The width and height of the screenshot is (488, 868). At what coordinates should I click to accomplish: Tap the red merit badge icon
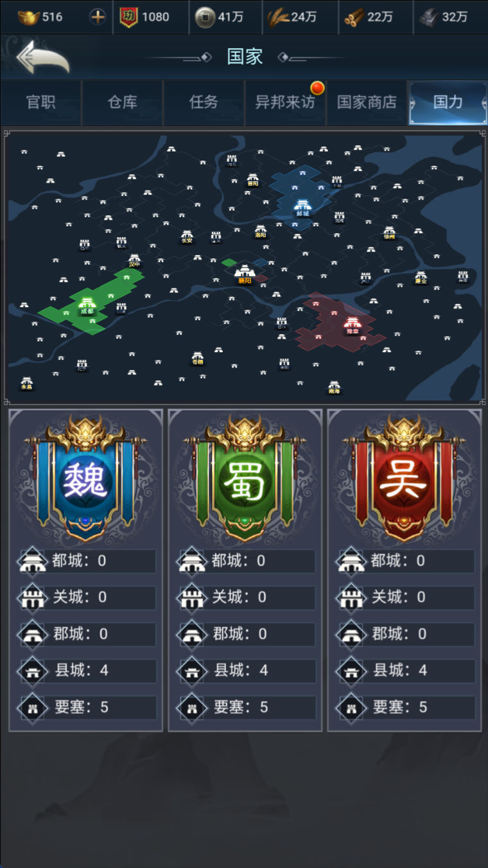click(x=129, y=17)
